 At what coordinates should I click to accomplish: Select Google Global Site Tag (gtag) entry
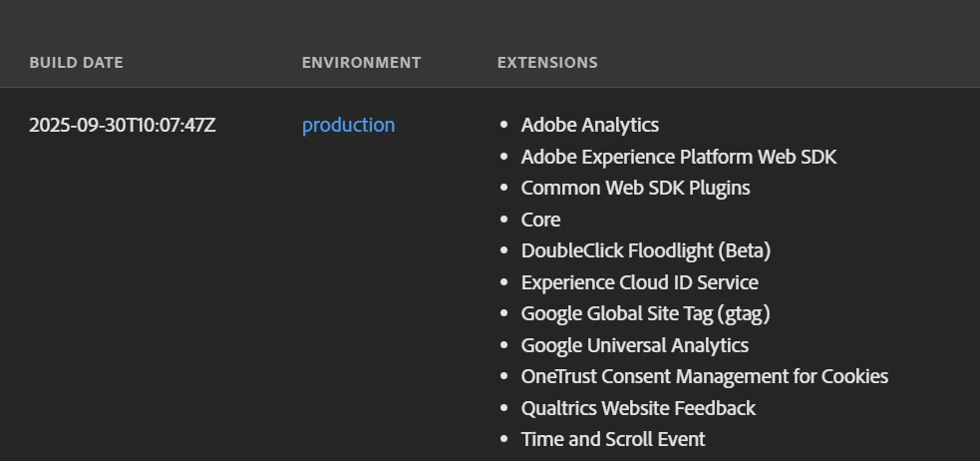pos(646,313)
